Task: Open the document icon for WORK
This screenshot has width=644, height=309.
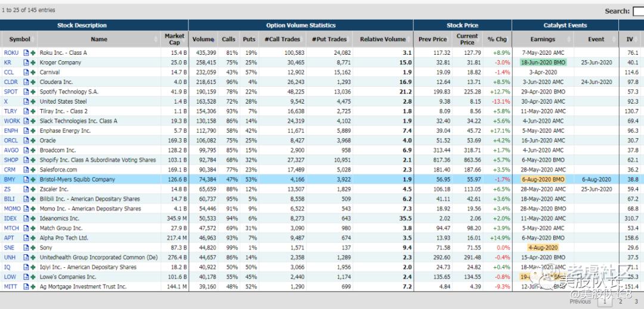Action: tap(26, 121)
